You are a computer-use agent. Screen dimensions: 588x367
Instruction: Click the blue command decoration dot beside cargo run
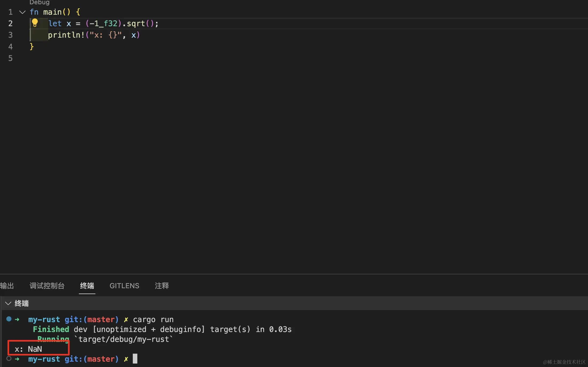pos(9,319)
